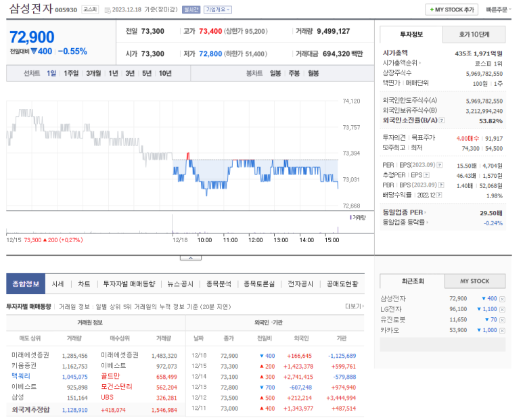Click 맥쿼리 in sell-side broker list
The width and height of the screenshot is (523, 420).
click(x=21, y=376)
